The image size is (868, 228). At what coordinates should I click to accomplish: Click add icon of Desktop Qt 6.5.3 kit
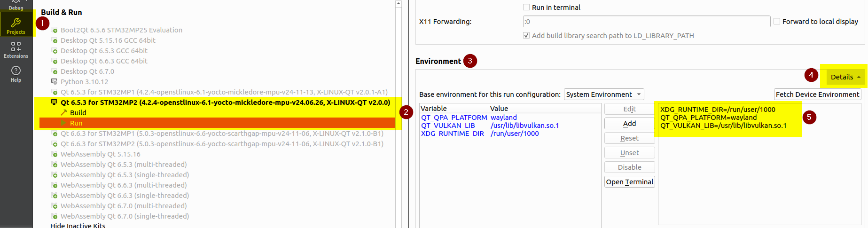(54, 51)
